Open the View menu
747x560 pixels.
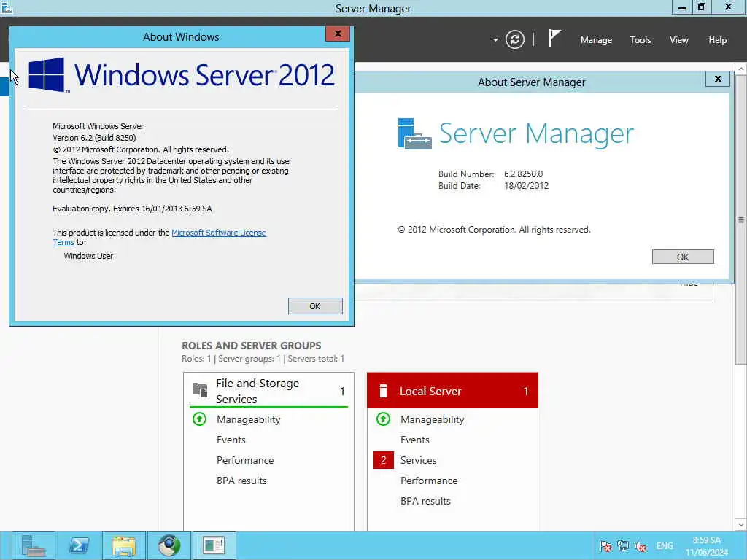click(x=679, y=40)
